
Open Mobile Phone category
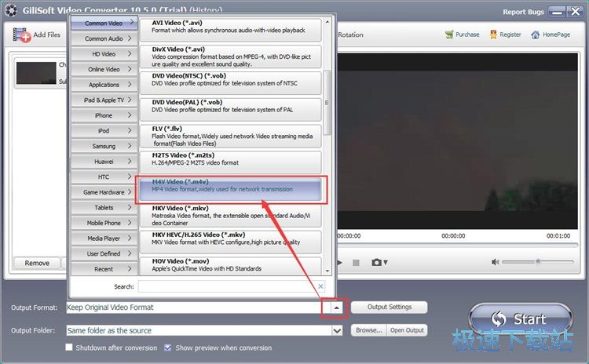click(104, 223)
